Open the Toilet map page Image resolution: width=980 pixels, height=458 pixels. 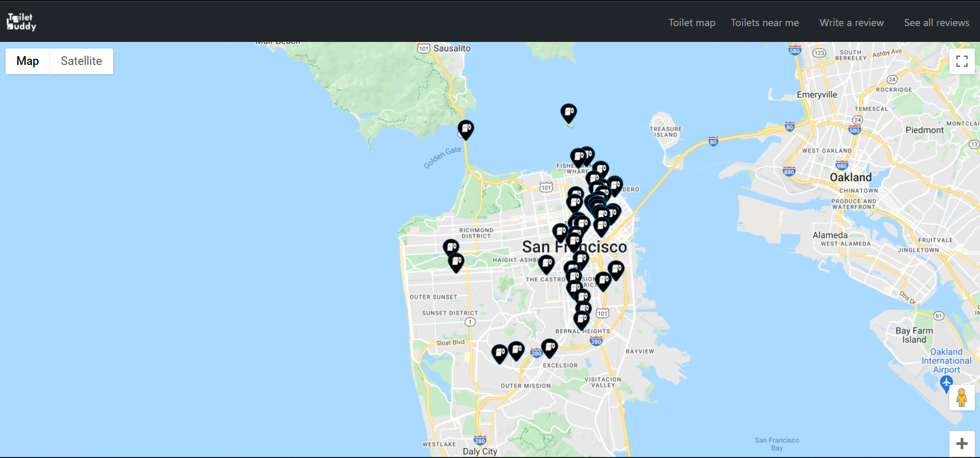click(x=692, y=22)
